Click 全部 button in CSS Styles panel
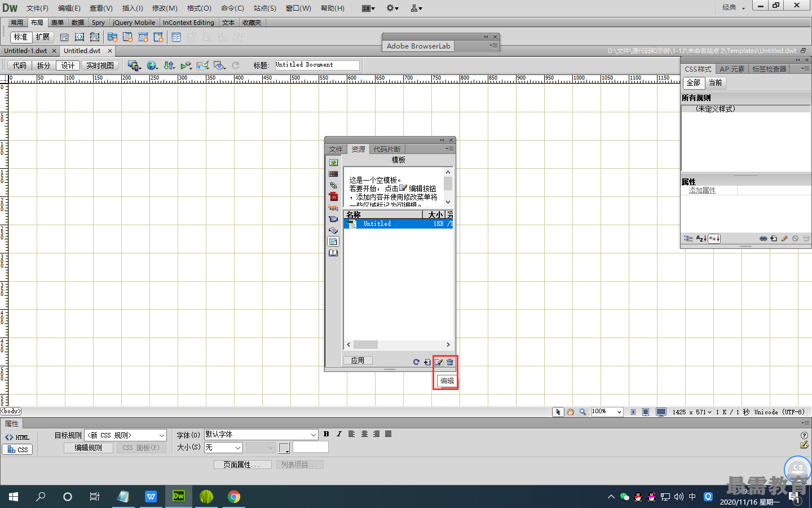 click(694, 83)
